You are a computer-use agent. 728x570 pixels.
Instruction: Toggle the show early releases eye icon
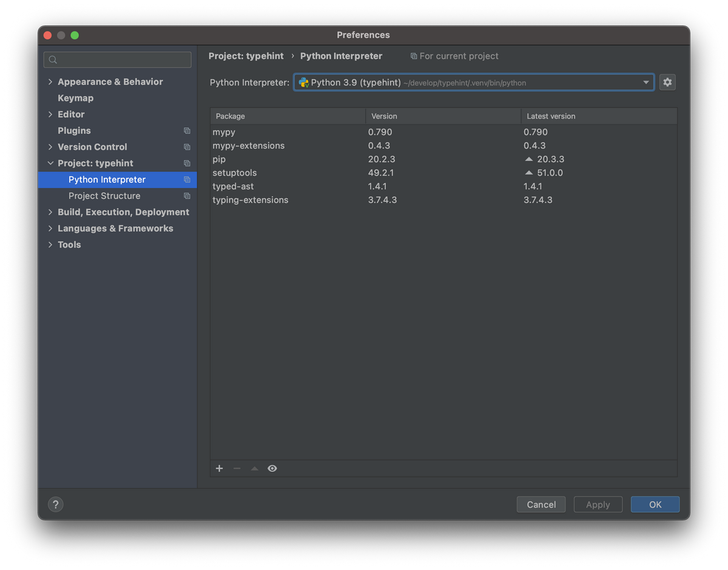(x=272, y=469)
